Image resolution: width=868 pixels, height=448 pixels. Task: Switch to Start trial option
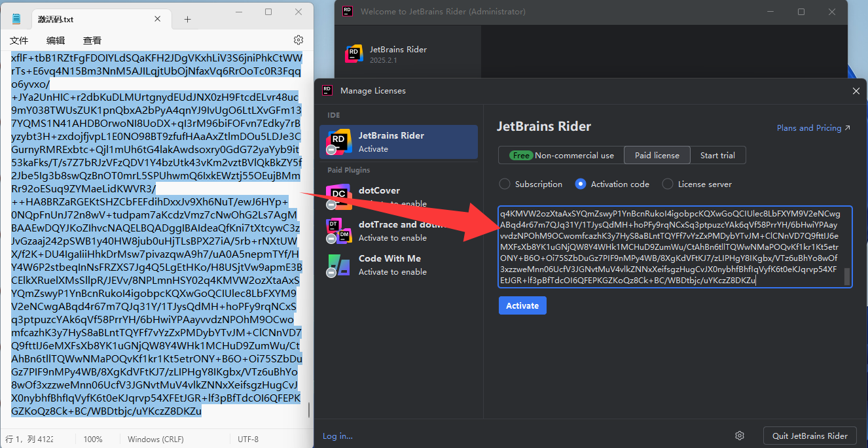pyautogui.click(x=717, y=156)
